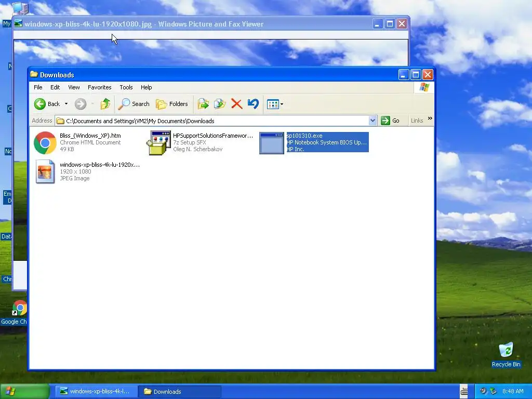Viewport: 532px width, 399px height.
Task: Click the HPSupportSolutionsFramewor... file name
Action: [x=213, y=136]
